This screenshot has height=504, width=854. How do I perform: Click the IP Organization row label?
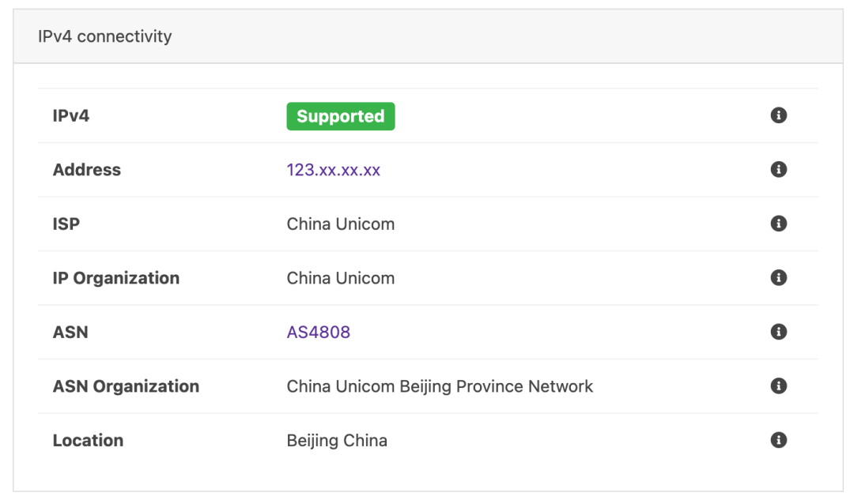(x=115, y=277)
